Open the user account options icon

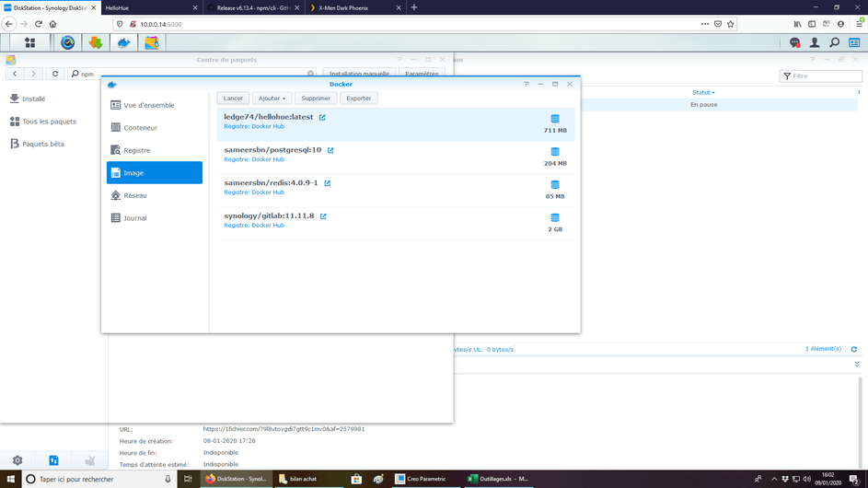tap(815, 42)
